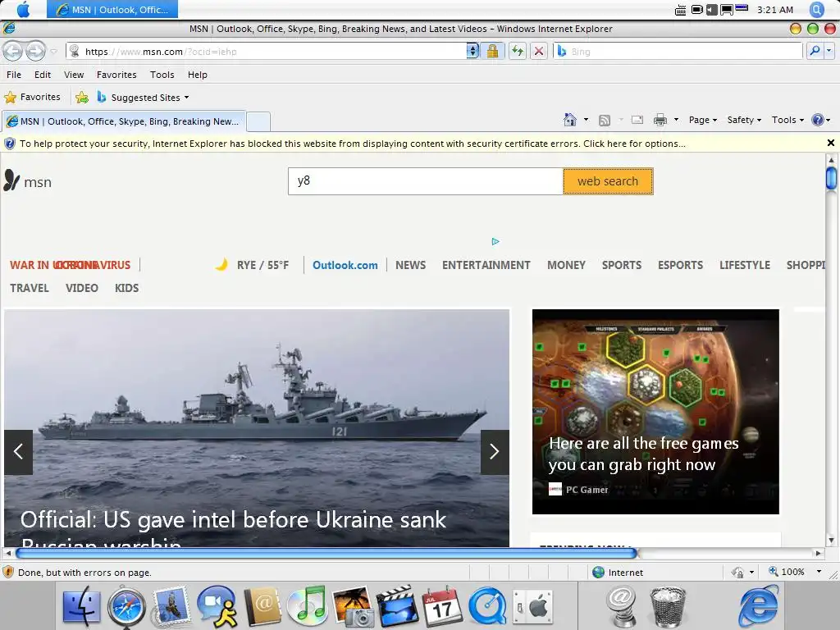This screenshot has height=630, width=840.
Task: Click the browser Forward arrow button
Action: click(x=36, y=52)
